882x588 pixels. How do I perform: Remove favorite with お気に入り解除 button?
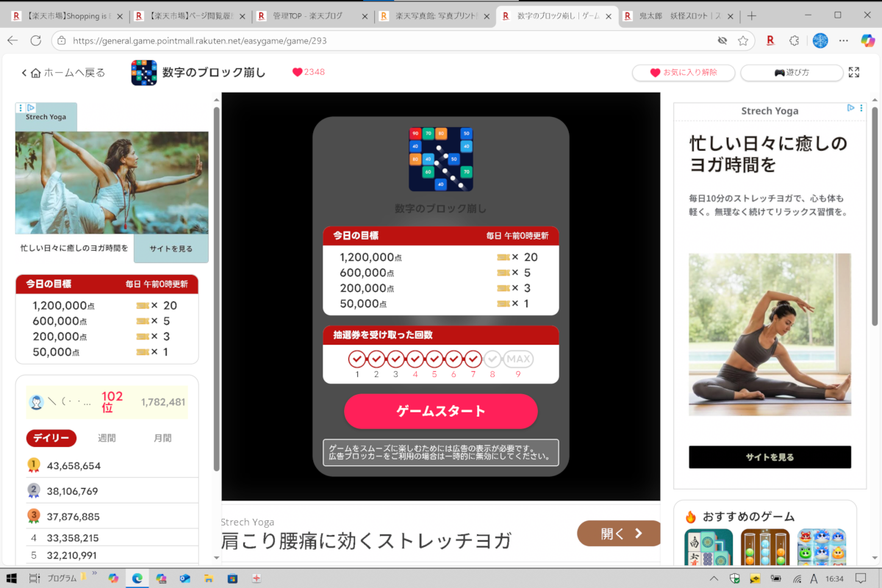(x=684, y=73)
